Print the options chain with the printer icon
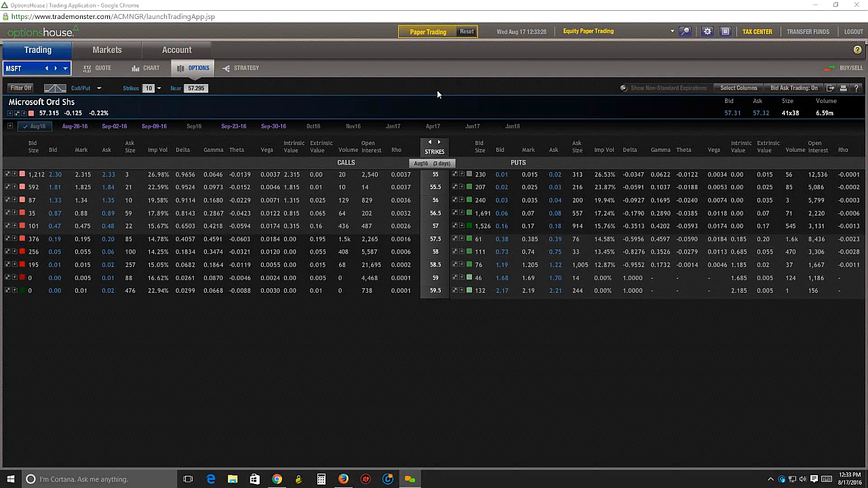Screen dimensions: 868x488 [844, 88]
